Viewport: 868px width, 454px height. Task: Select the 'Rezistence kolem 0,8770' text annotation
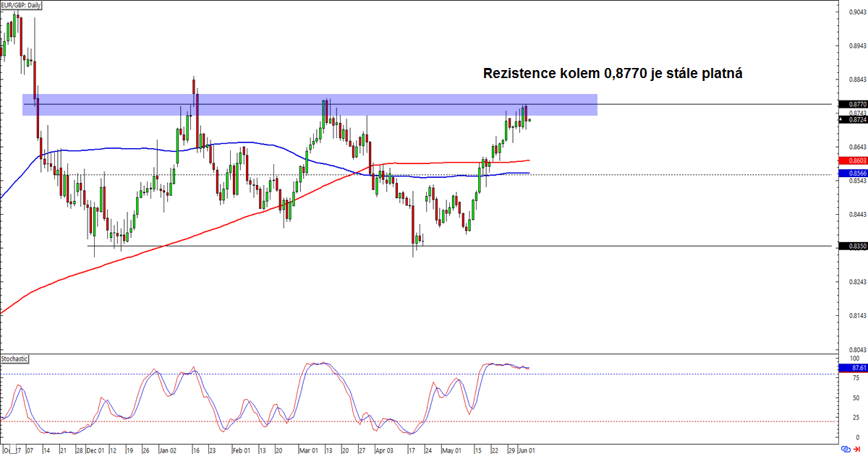click(x=613, y=74)
